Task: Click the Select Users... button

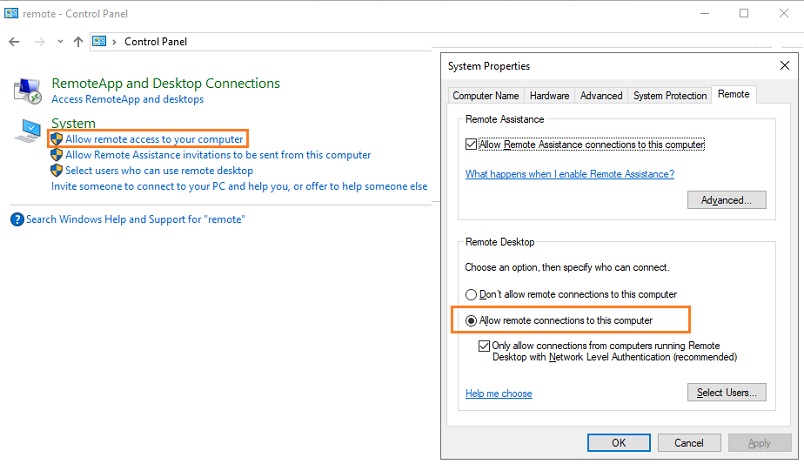Action: point(726,392)
